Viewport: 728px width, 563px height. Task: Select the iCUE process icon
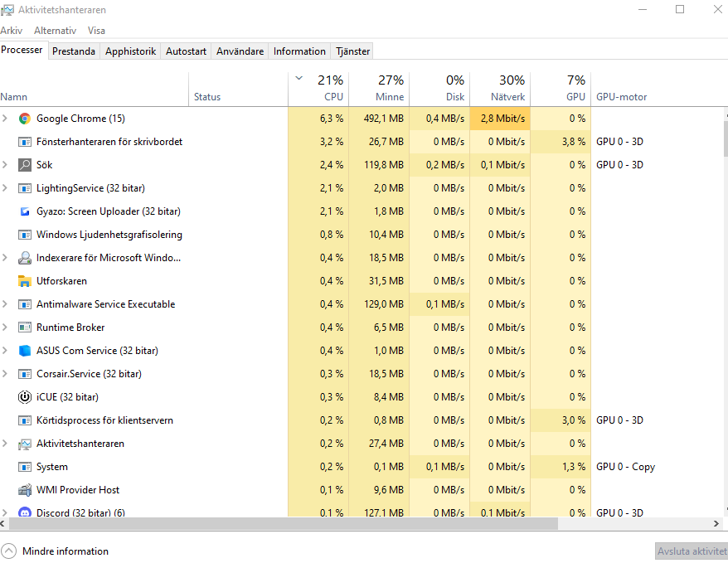(24, 397)
